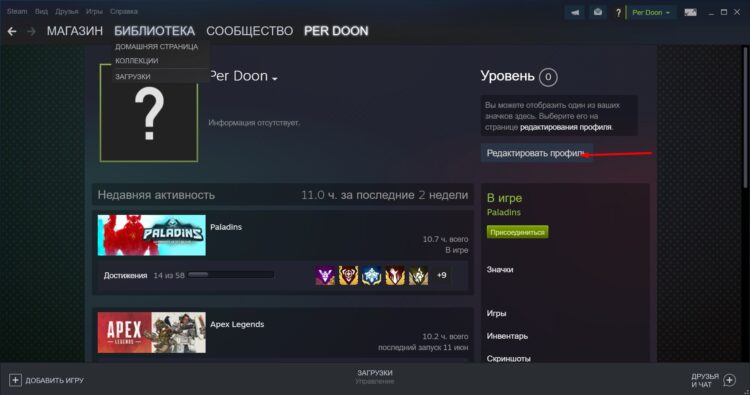750x395 pixels.
Task: Open the Значки section link
Action: [x=500, y=270]
